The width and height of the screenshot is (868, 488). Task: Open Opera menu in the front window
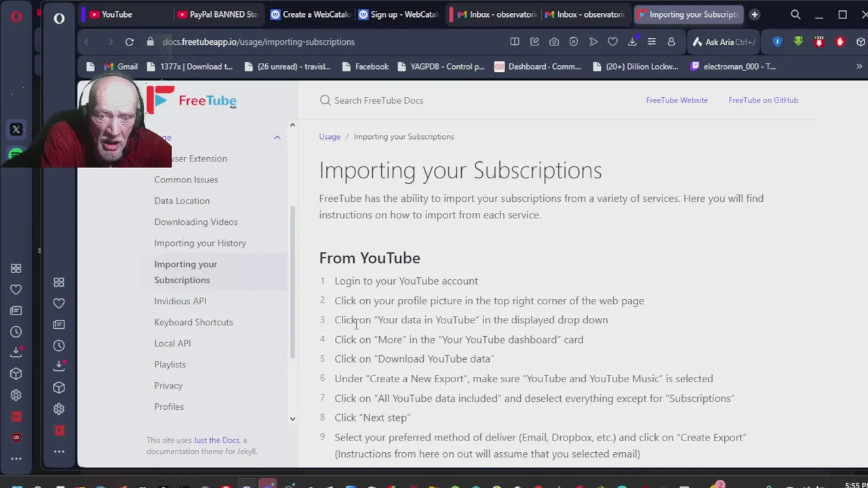tap(59, 18)
